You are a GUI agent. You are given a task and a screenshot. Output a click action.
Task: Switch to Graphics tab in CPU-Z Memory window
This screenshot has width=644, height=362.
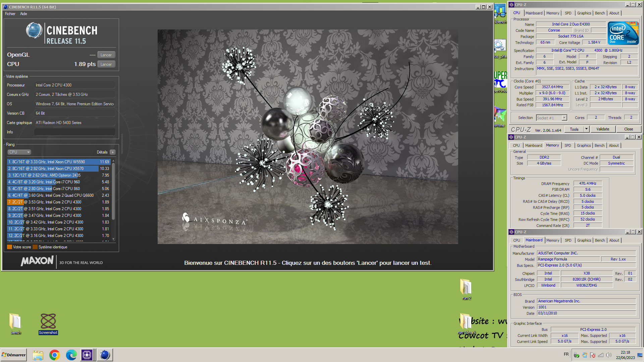click(x=584, y=145)
